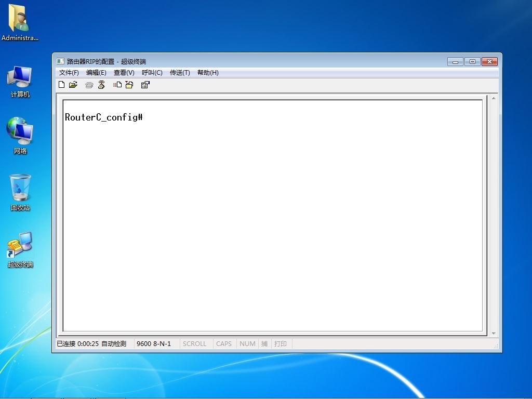The image size is (532, 399).
Task: Click the Properties toolbar icon
Action: (145, 85)
